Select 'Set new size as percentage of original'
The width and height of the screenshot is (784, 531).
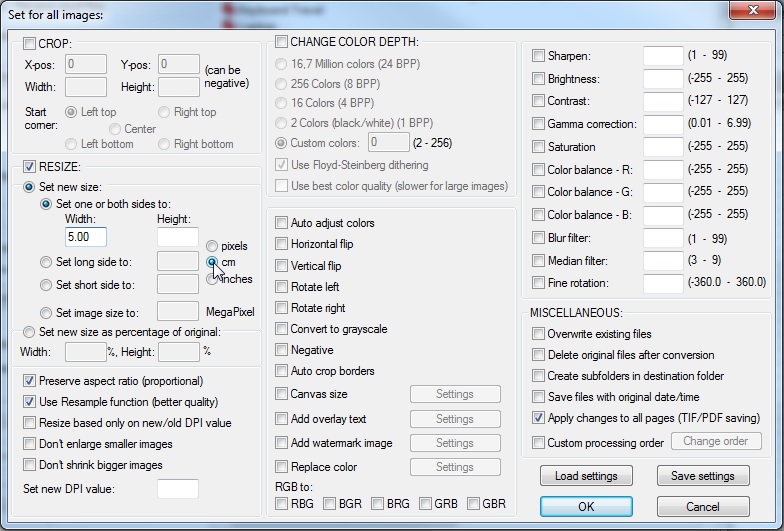(29, 332)
